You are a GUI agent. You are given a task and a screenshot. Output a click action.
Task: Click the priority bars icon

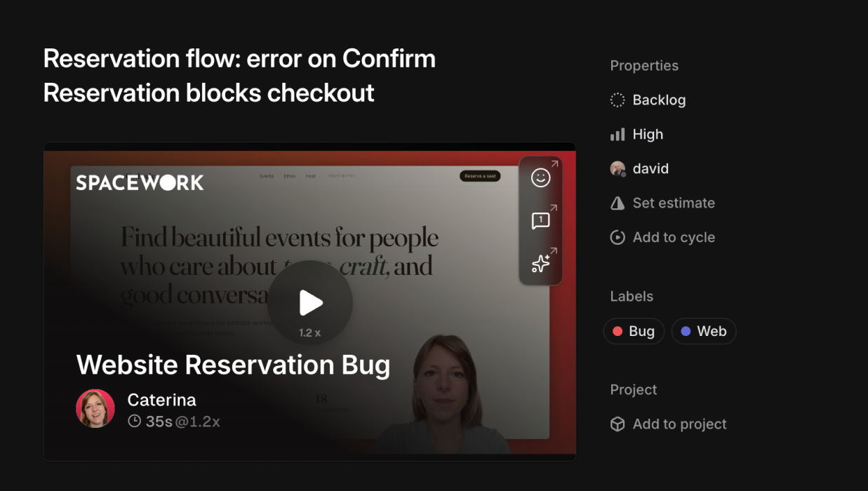[x=617, y=134]
